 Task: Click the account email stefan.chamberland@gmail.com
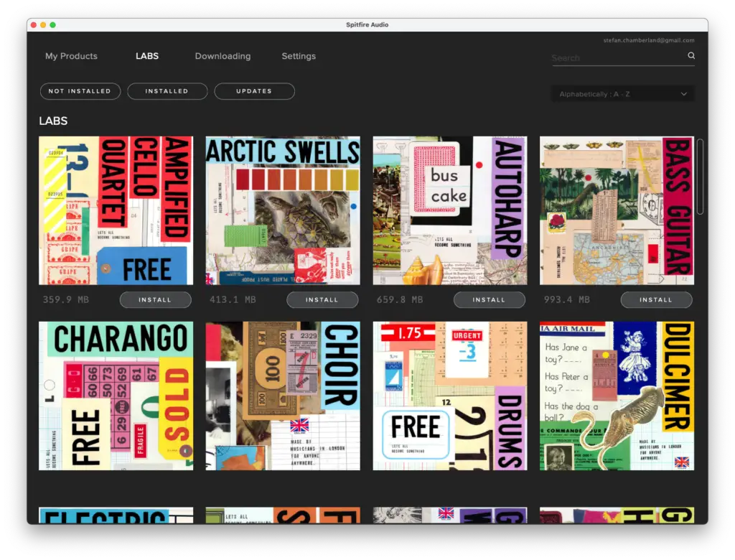point(649,40)
